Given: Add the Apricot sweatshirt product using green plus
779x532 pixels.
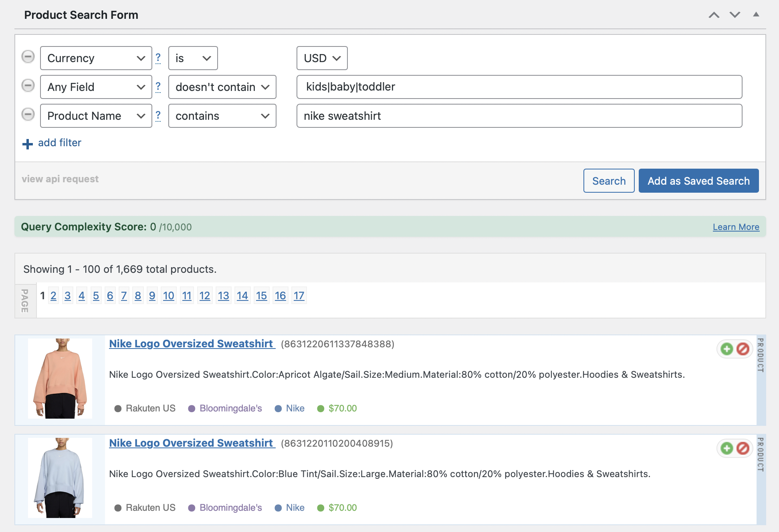Looking at the screenshot, I should click(727, 349).
